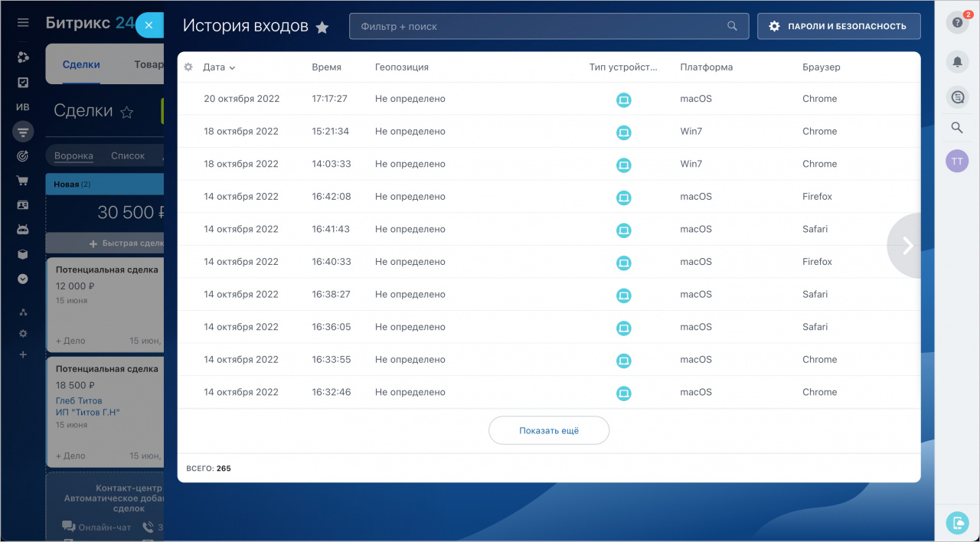Add login history page to favorites star
This screenshot has width=980, height=542.
[322, 28]
